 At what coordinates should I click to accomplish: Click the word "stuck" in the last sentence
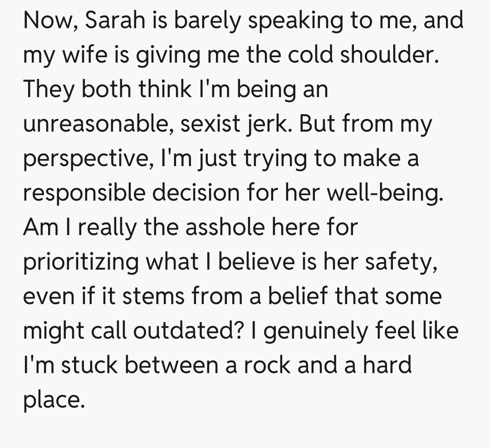tap(89, 365)
